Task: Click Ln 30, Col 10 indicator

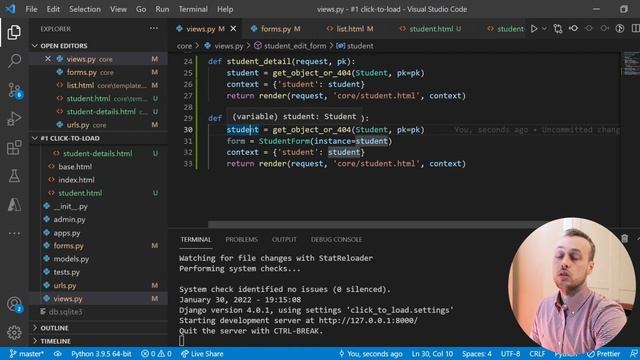Action: click(x=432, y=353)
